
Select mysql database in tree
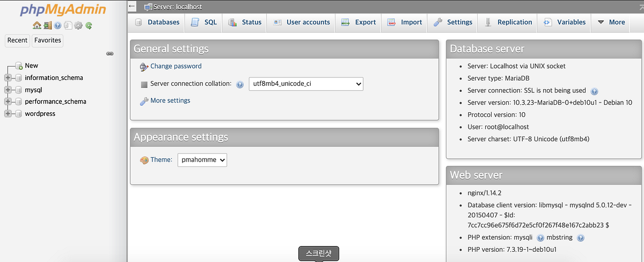[x=33, y=90]
